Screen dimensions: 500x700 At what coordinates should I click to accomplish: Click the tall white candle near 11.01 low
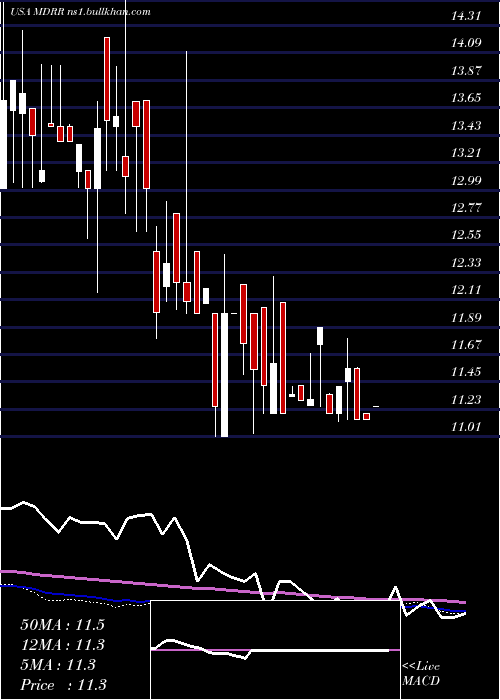click(x=224, y=375)
